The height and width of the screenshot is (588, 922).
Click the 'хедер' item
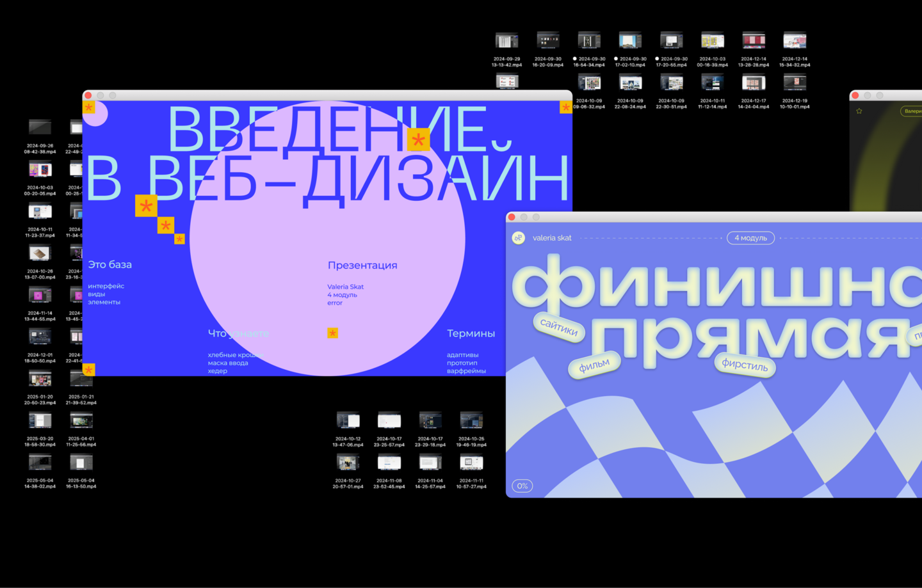point(218,371)
